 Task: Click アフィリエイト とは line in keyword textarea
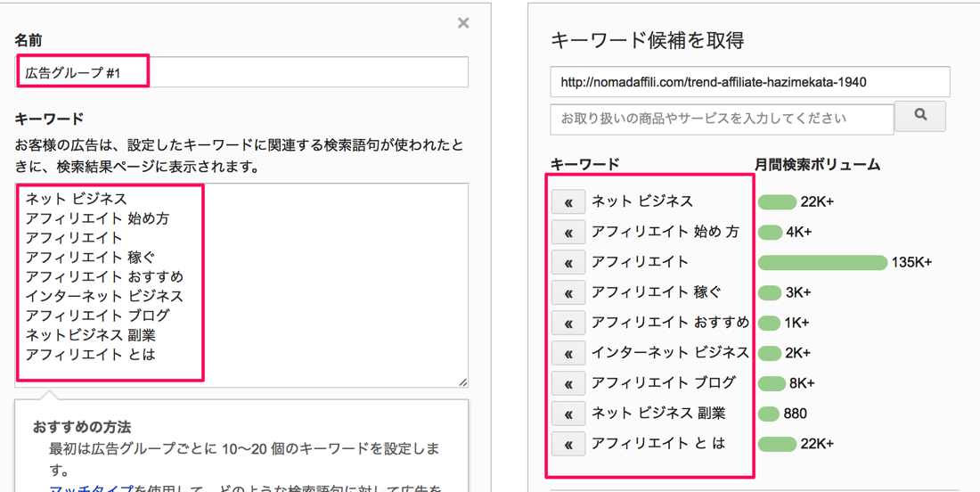pyautogui.click(x=90, y=355)
